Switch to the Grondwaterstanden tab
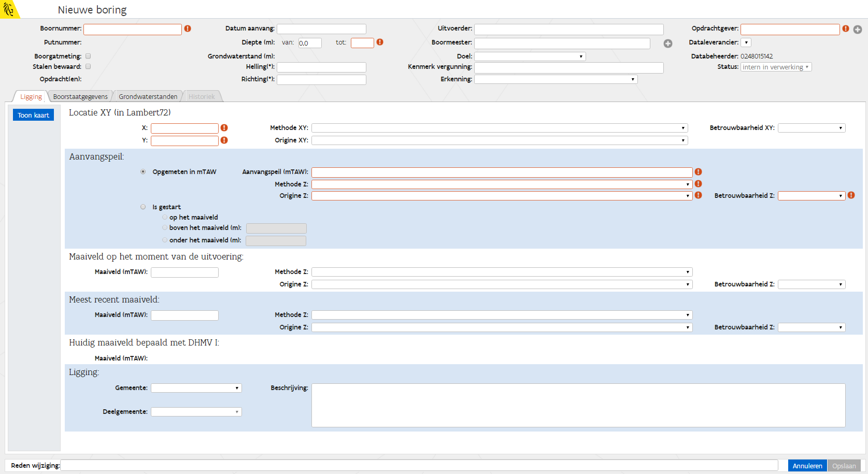The width and height of the screenshot is (868, 474). point(148,97)
